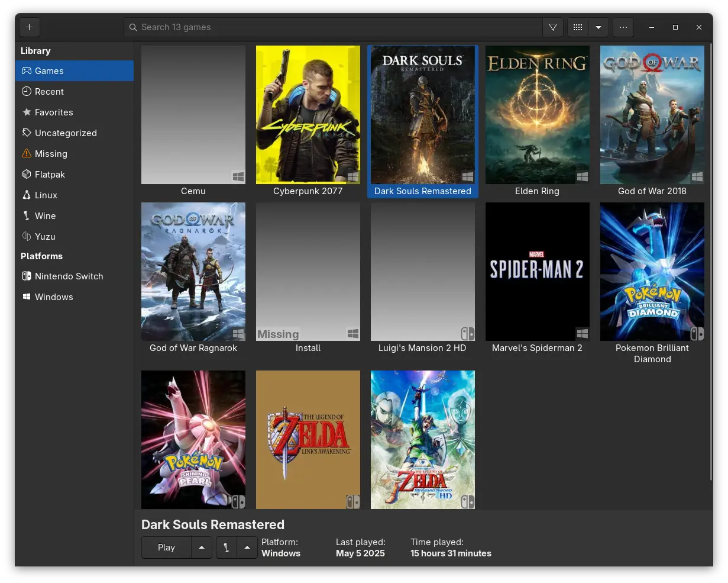Open the Recent category

coord(75,92)
